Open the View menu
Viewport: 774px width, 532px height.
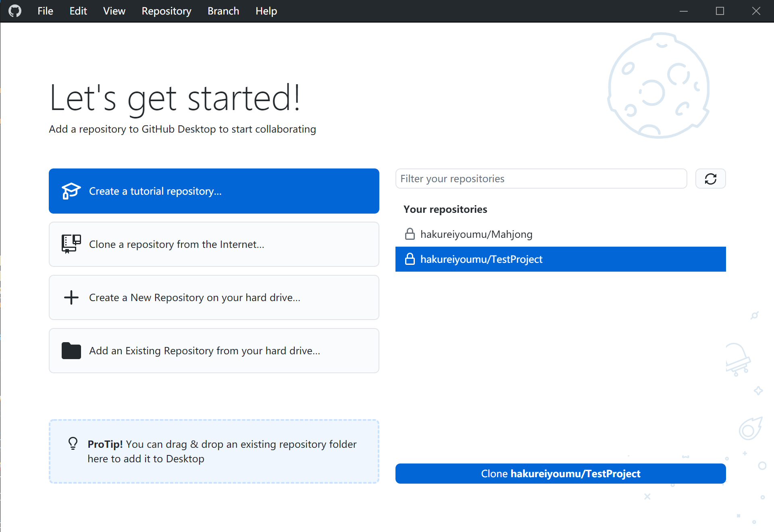(114, 11)
